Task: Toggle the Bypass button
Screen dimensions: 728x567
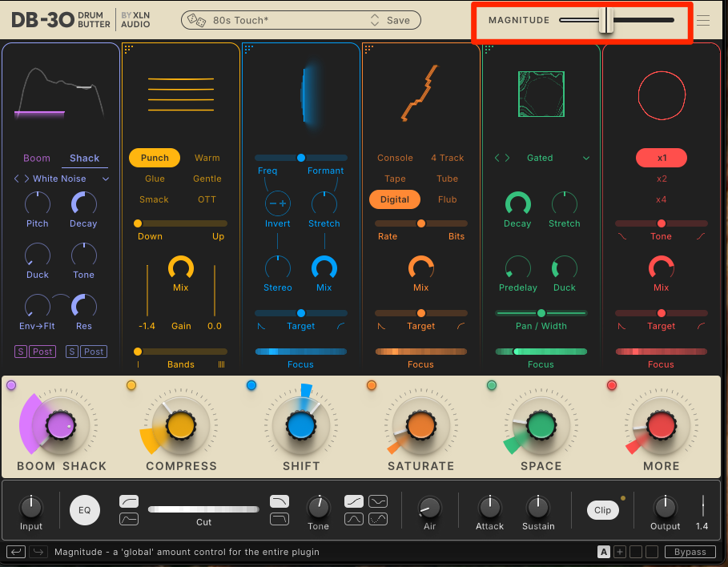Action: 690,552
